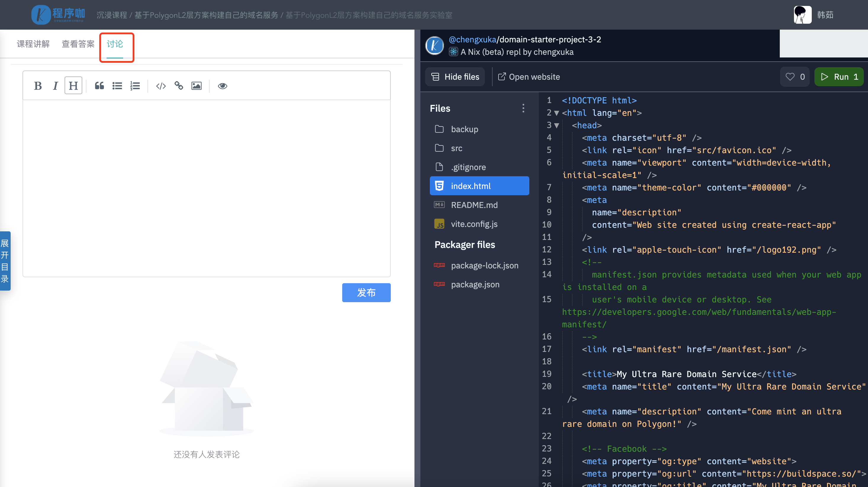Toggle bold formatting in comment editor
The height and width of the screenshot is (487, 868).
pyautogui.click(x=38, y=86)
